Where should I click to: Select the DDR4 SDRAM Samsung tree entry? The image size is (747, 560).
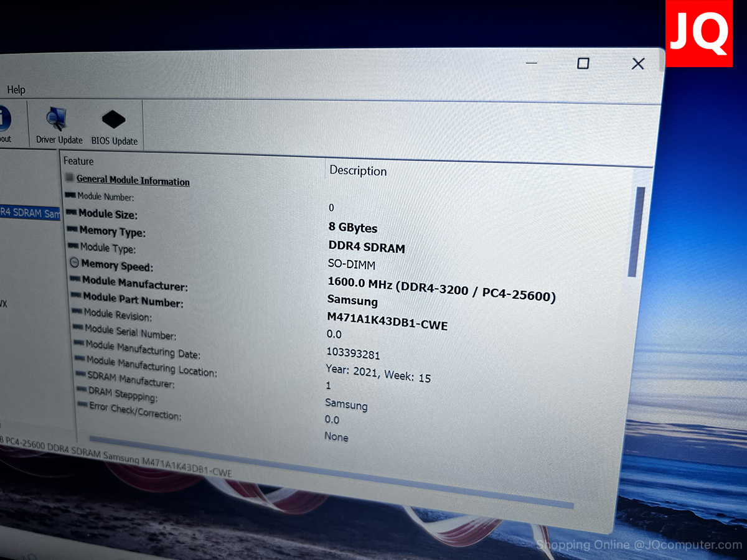(30, 213)
